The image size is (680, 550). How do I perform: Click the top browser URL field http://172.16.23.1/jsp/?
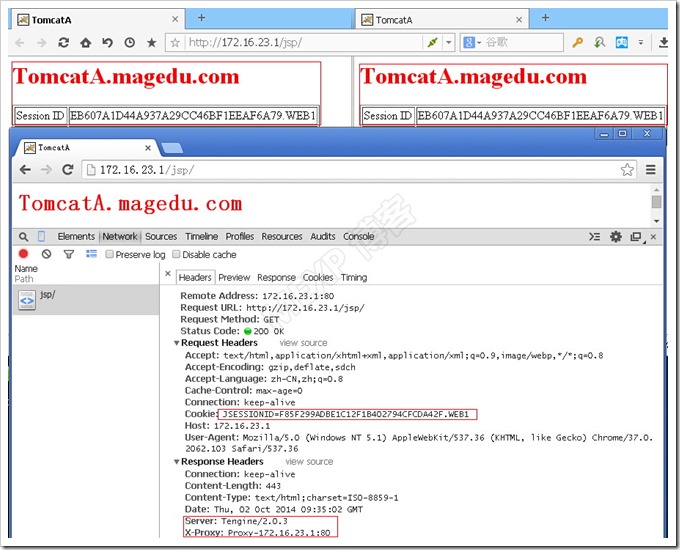(304, 43)
